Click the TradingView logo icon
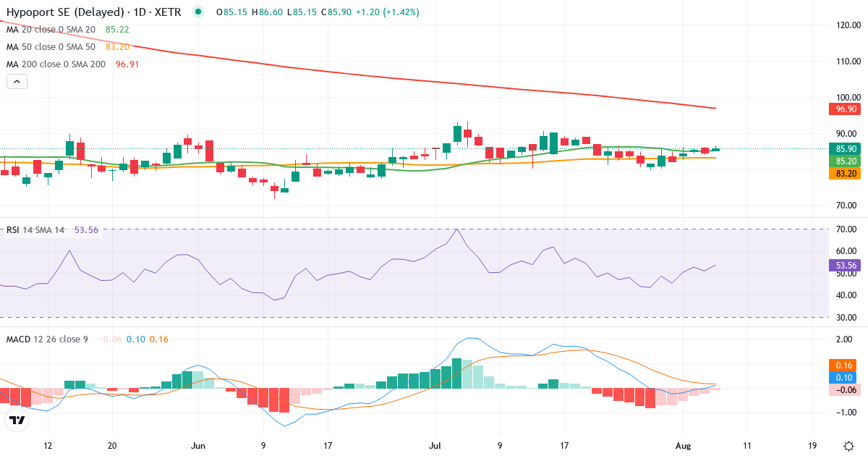868x456 pixels. point(17,419)
